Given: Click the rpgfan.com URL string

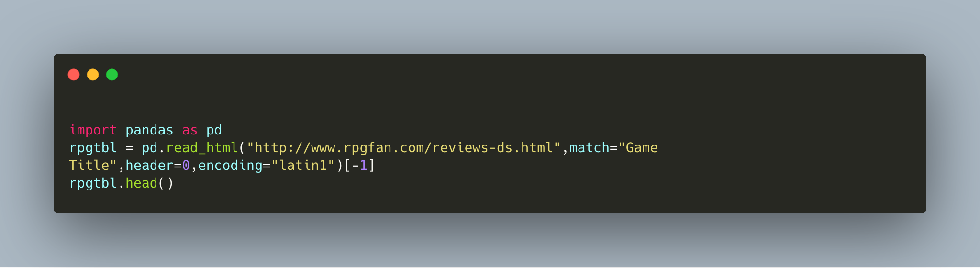Looking at the screenshot, I should click(x=403, y=148).
